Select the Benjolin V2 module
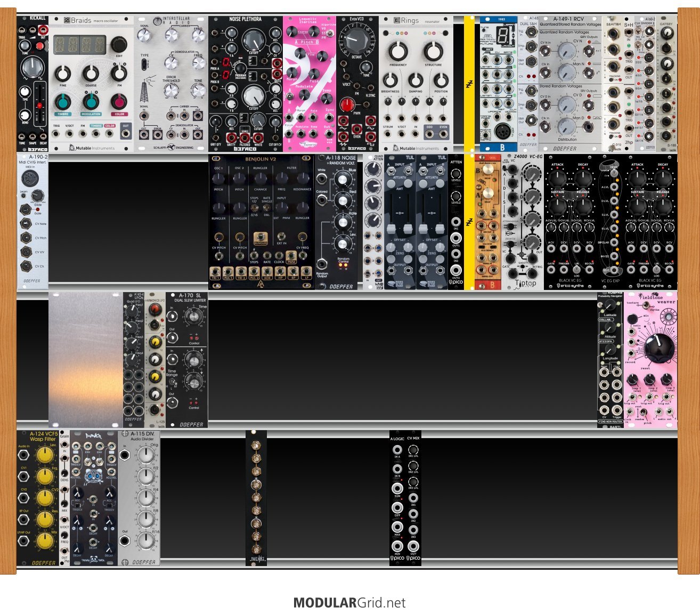Image resolution: width=700 pixels, height=614 pixels. (x=262, y=222)
